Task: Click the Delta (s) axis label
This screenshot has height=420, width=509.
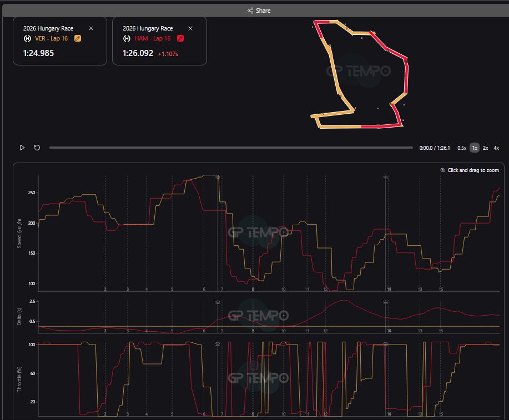Action: pyautogui.click(x=19, y=316)
